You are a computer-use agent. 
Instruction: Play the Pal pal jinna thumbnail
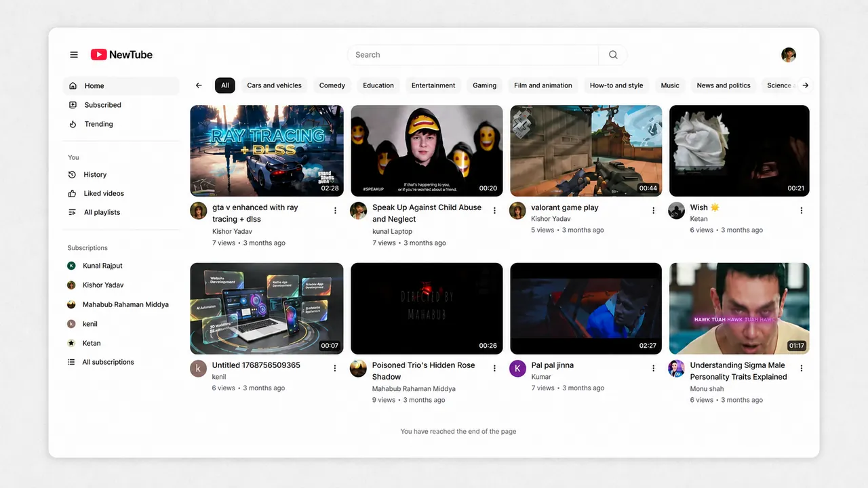tap(586, 308)
